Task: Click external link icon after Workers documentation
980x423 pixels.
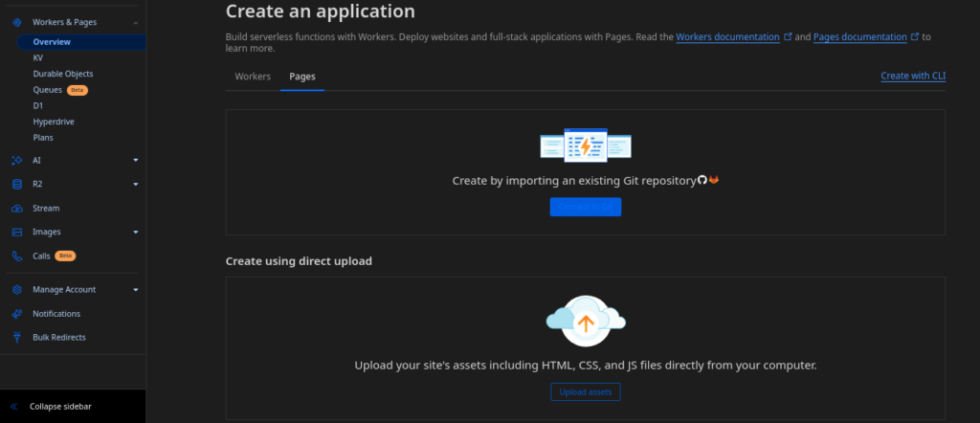Action: [789, 37]
